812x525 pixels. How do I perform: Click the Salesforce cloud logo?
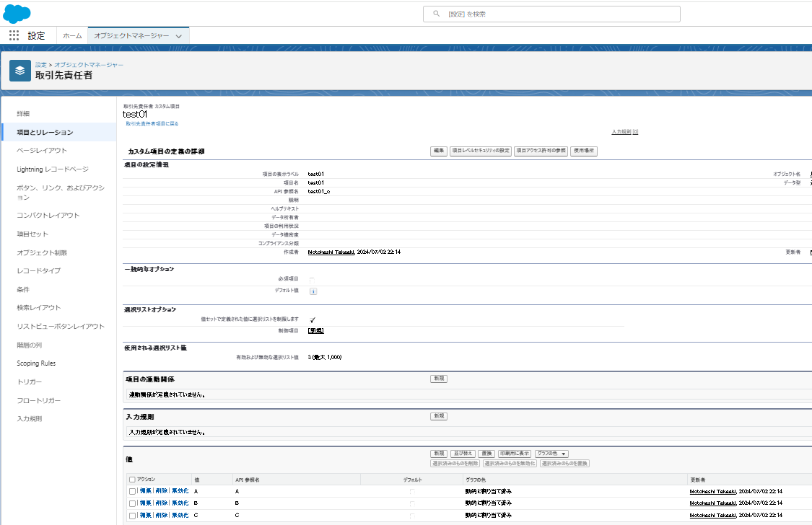(17, 14)
